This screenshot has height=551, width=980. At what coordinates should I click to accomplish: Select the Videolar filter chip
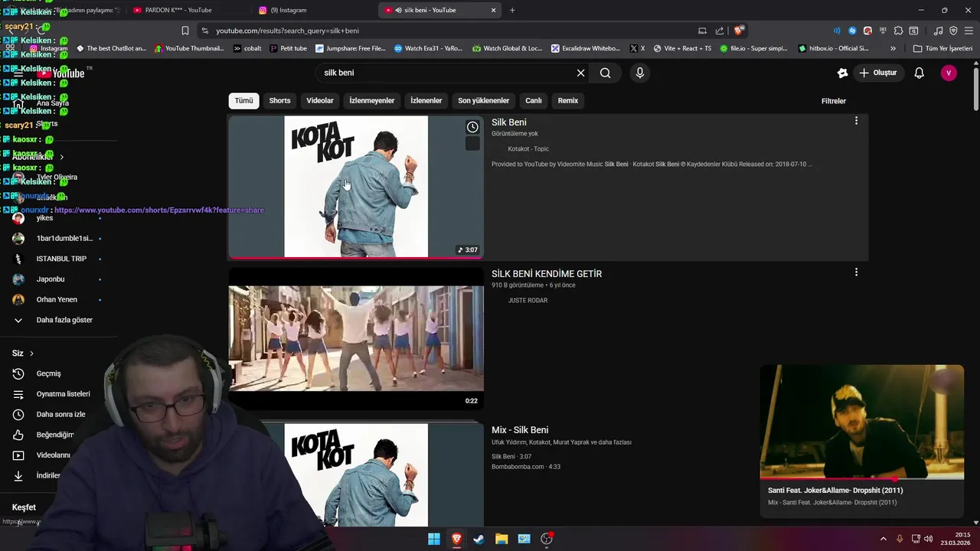pos(320,101)
